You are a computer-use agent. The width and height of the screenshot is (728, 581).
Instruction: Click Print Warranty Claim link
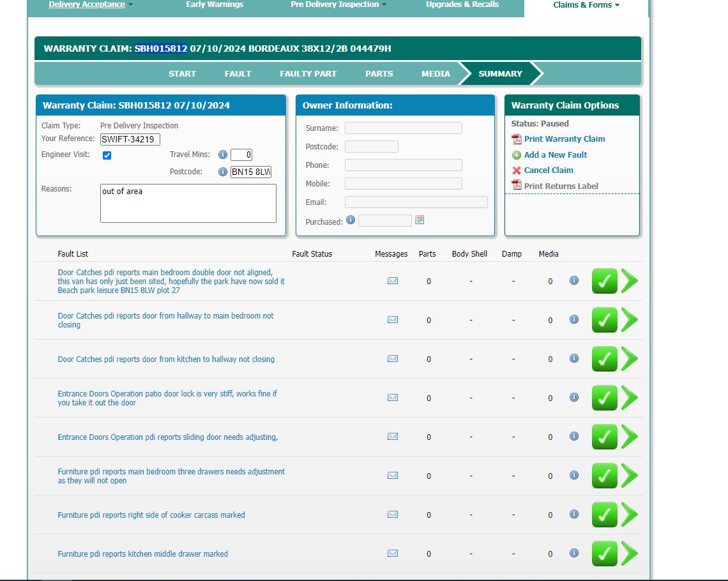pyautogui.click(x=564, y=139)
